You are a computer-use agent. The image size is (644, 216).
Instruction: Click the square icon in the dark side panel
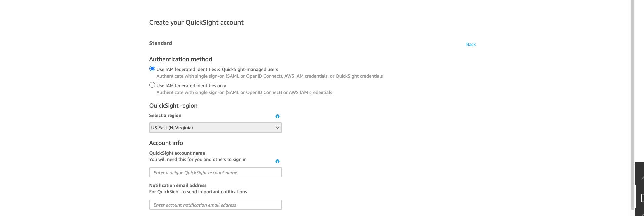pos(642,198)
